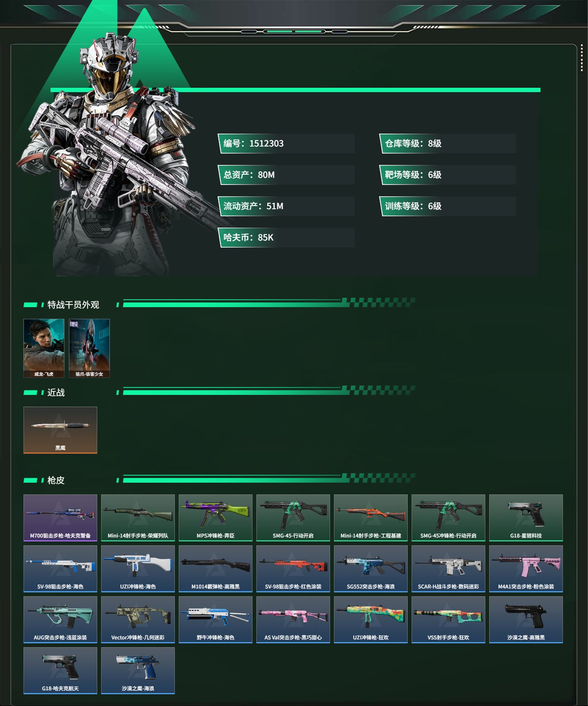Screen dimensions: 588x706
Task: Select the 威龙-飞虎 operator skin portrait
Action: coord(44,348)
